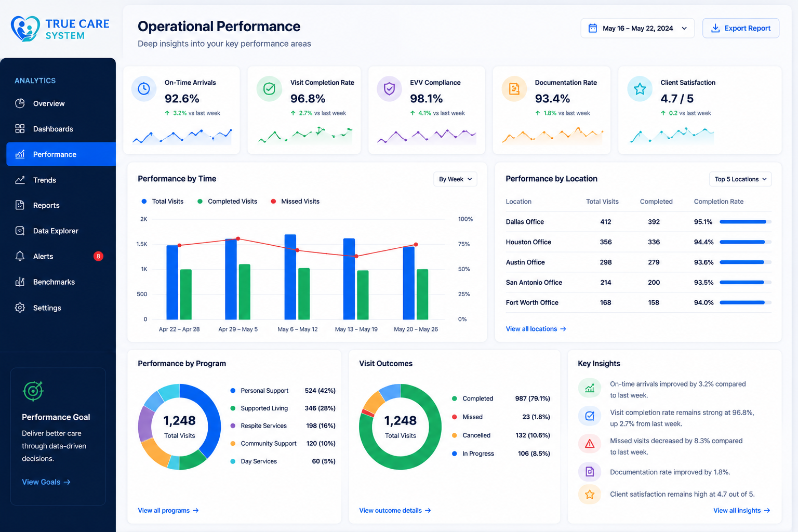The image size is (798, 532).
Task: Follow the View all insights link
Action: pyautogui.click(x=741, y=511)
